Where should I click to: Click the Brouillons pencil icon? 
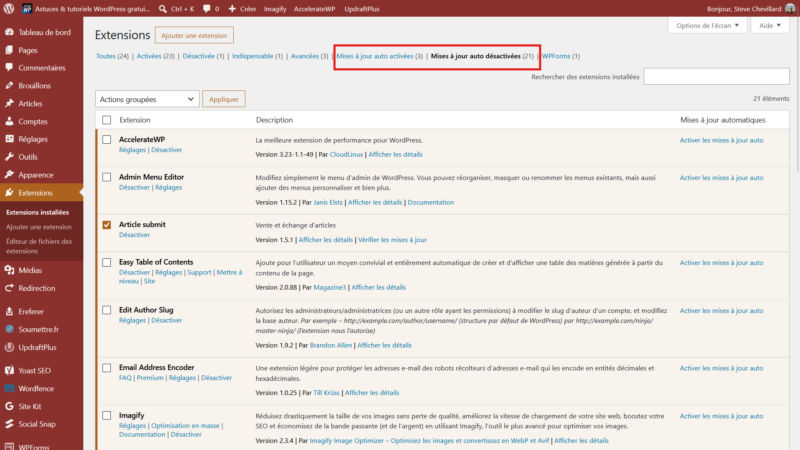[x=9, y=85]
